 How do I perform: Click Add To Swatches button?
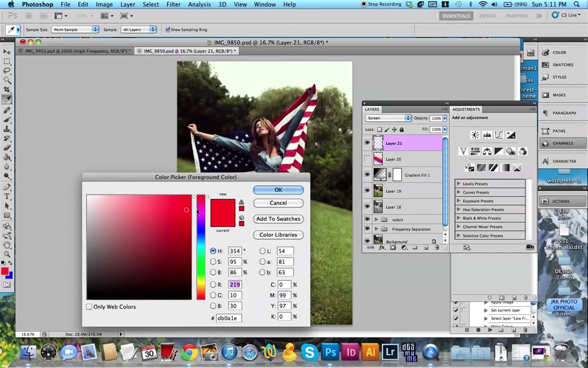click(278, 219)
